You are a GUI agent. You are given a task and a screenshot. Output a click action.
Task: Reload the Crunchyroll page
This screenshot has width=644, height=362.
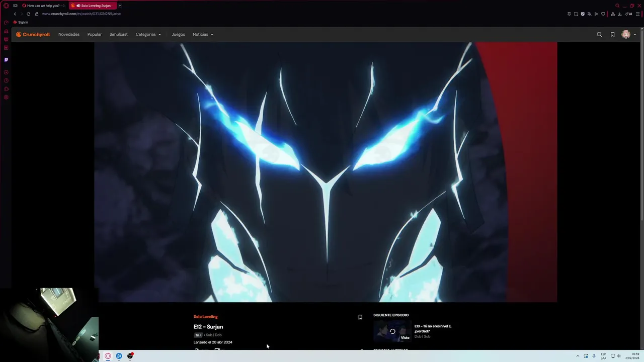[28, 14]
